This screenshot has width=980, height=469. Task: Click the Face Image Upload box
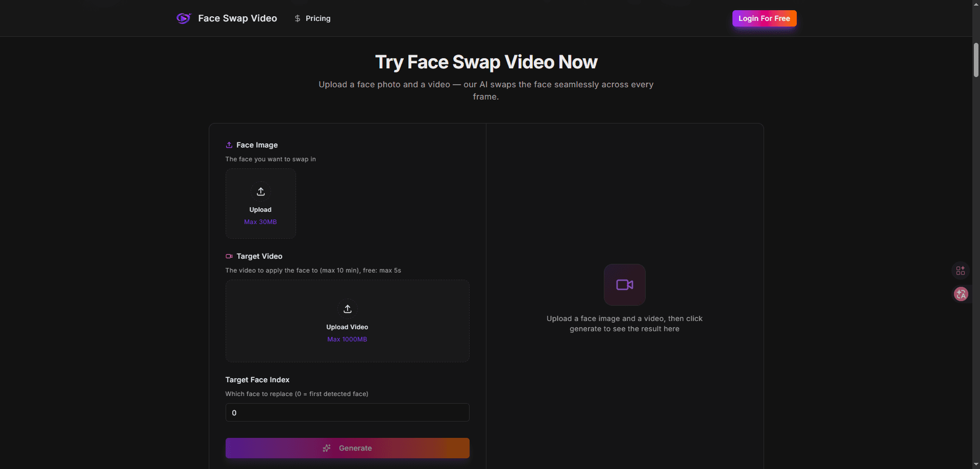[260, 203]
